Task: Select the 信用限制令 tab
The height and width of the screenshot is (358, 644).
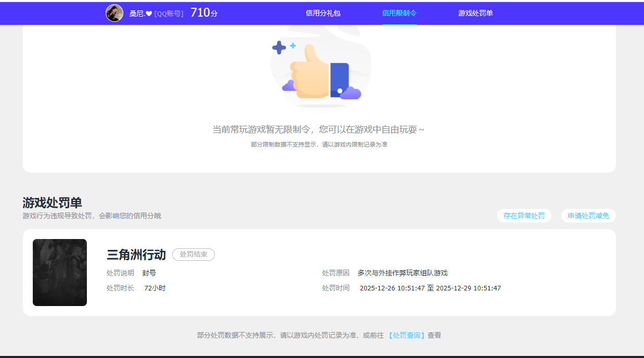Action: tap(398, 14)
